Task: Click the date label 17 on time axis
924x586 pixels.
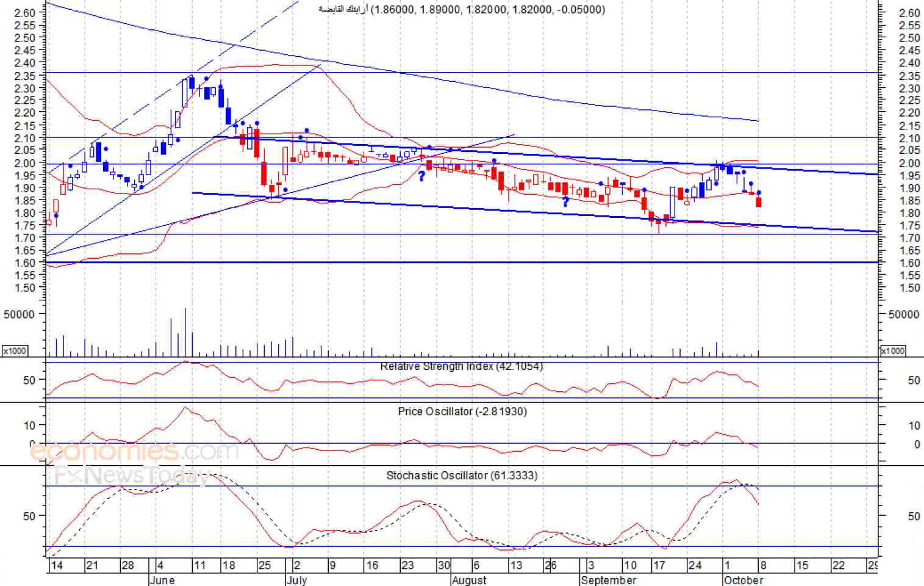Action: coord(659,565)
